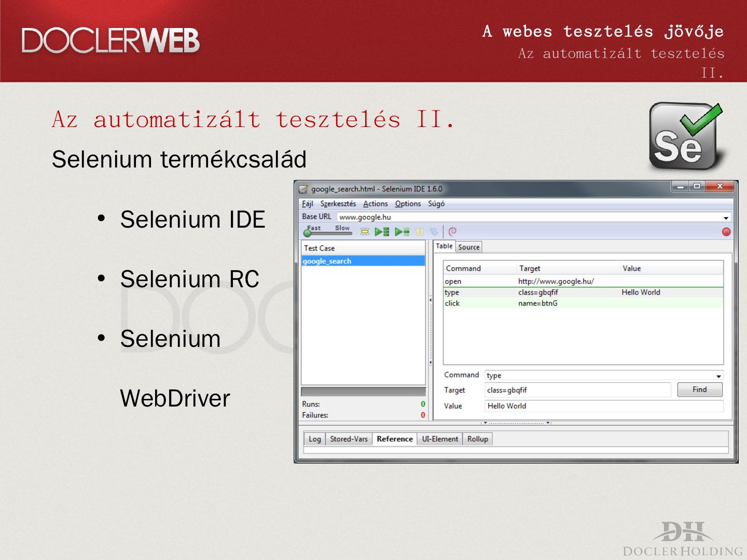
Task: Click the Selenium Se logo on slide
Action: (686, 136)
